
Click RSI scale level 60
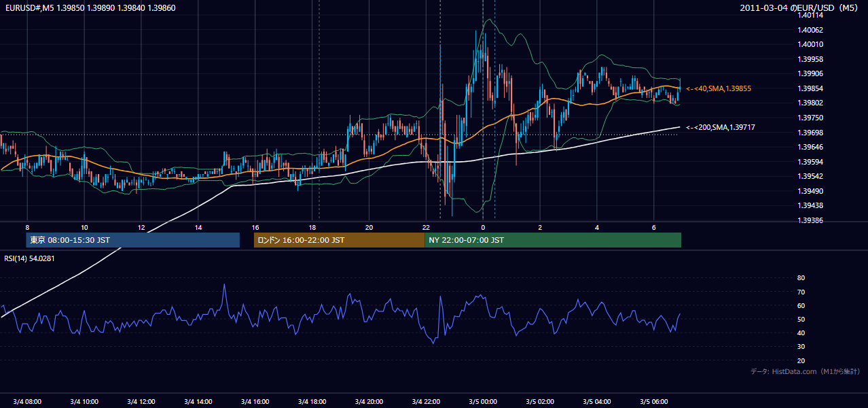pyautogui.click(x=801, y=305)
